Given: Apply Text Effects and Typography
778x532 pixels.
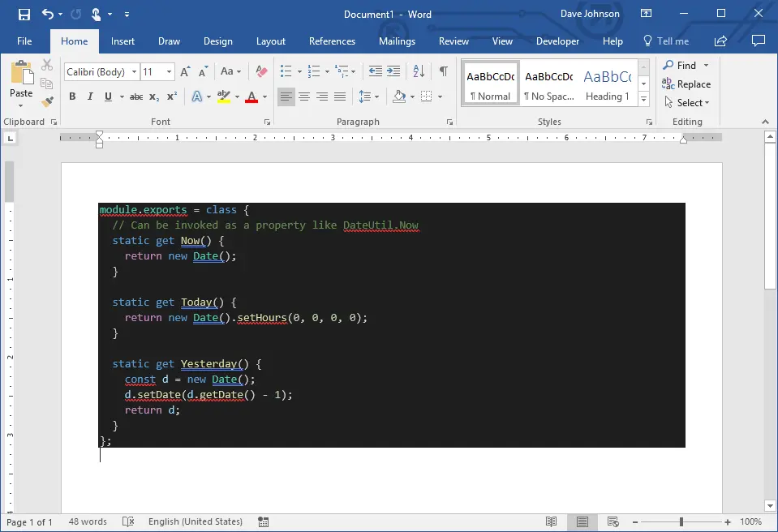Looking at the screenshot, I should (197, 97).
